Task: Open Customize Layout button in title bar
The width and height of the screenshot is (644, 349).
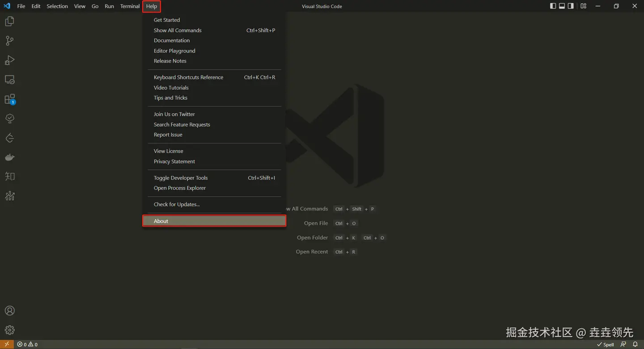Action: [x=584, y=6]
